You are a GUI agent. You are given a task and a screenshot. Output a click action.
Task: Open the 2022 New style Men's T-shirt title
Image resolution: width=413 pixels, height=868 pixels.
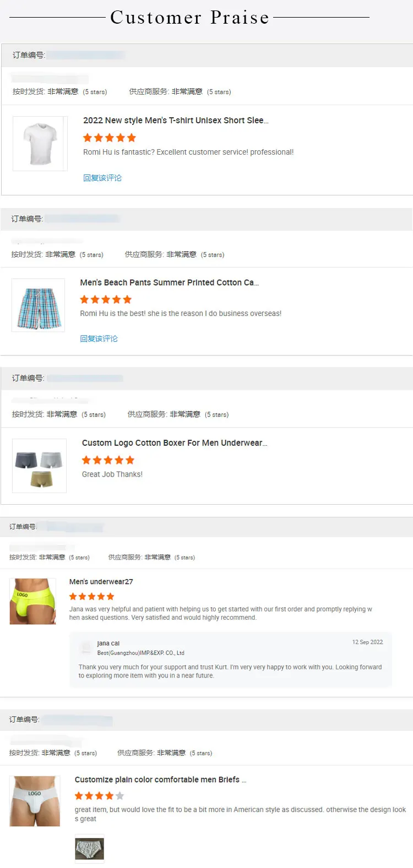176,120
